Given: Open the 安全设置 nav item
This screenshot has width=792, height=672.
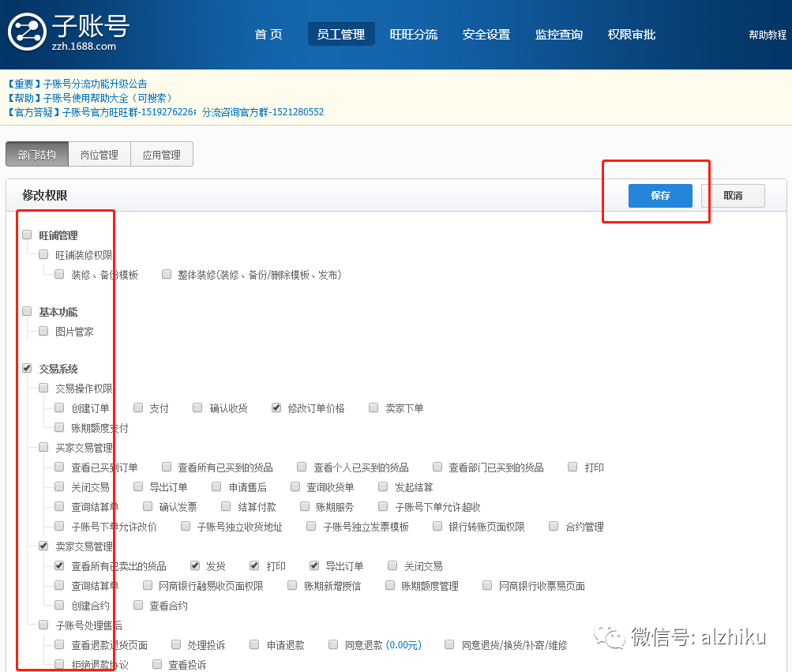Looking at the screenshot, I should pos(486,35).
